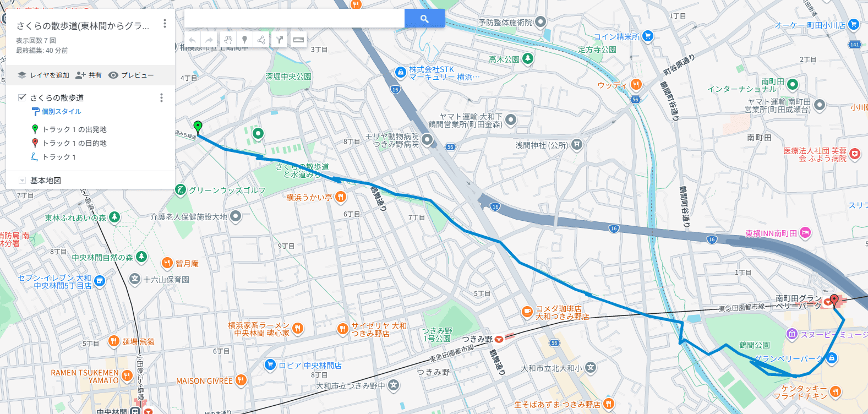Click the 共有 share button

[89, 75]
